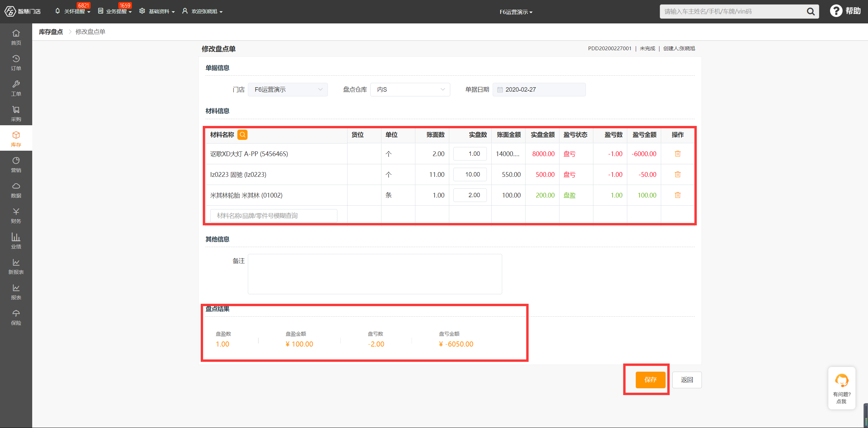868x428 pixels.
Task: Click the 盘盈 status in 米其林 row
Action: 570,195
